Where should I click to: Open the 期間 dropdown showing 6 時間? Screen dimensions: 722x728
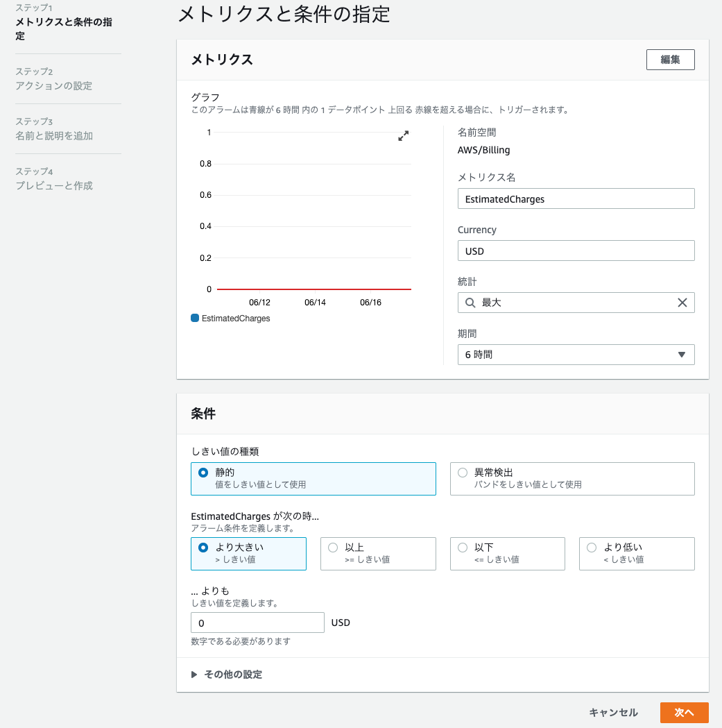point(576,355)
